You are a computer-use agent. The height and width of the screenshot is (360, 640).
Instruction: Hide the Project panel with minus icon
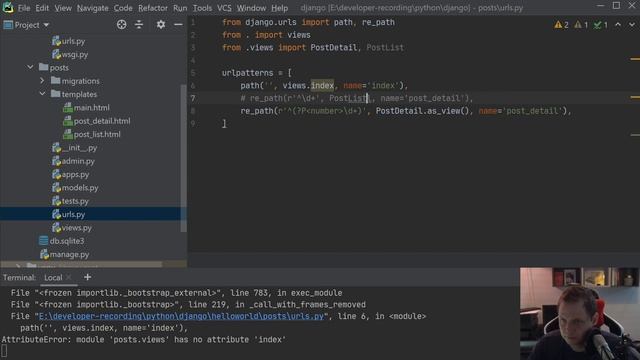pyautogui.click(x=178, y=24)
